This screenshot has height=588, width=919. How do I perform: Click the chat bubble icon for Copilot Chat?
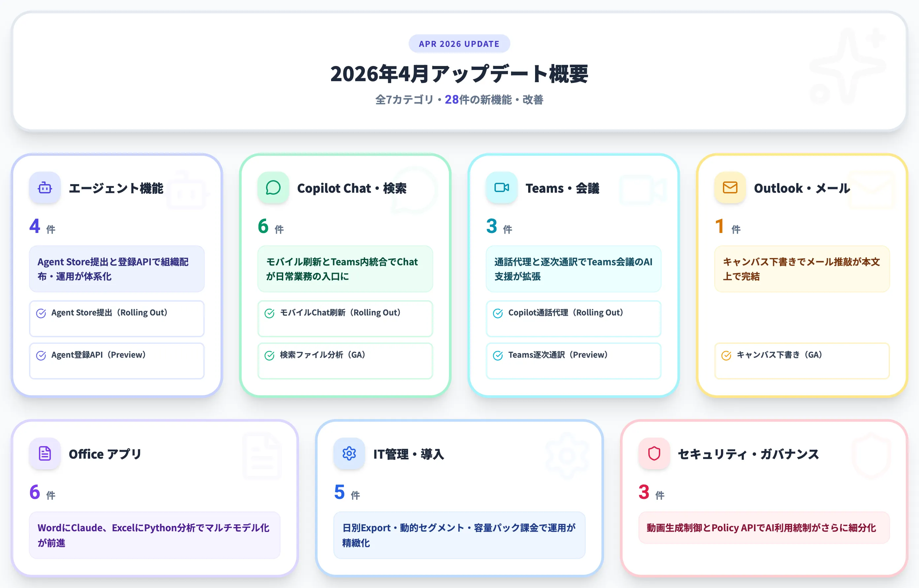(273, 187)
